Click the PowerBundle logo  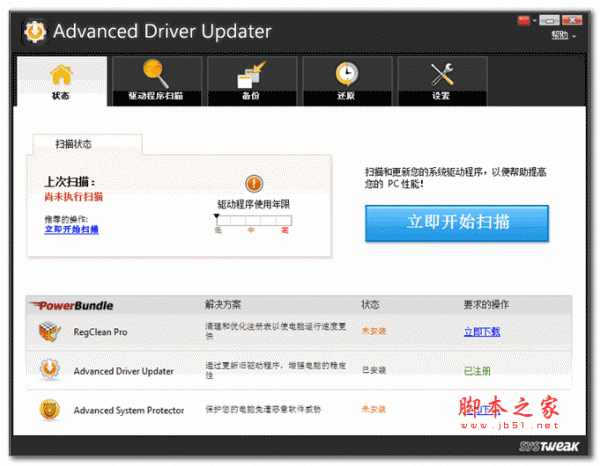[x=71, y=305]
